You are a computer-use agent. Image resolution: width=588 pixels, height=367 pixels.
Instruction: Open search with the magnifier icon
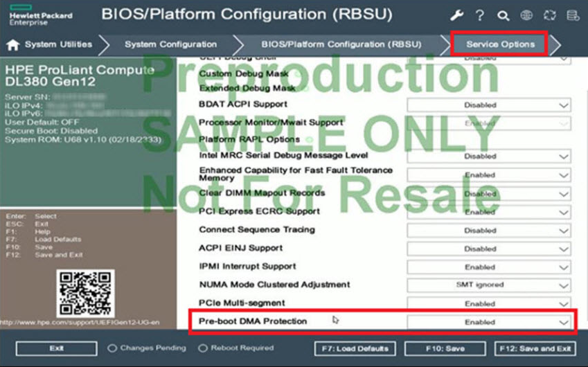503,15
